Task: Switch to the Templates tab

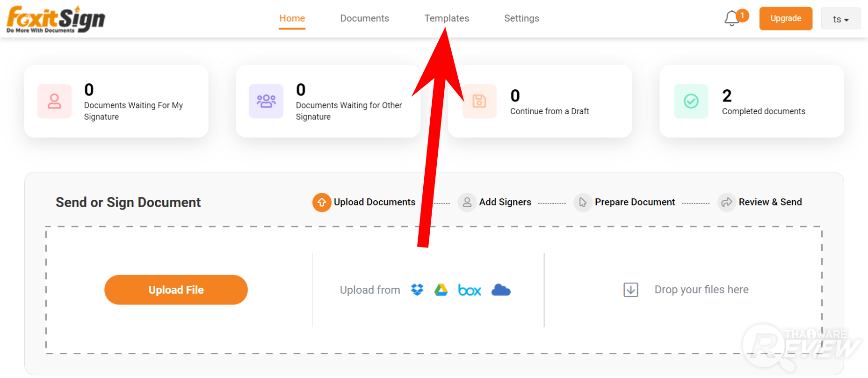Action: tap(447, 18)
